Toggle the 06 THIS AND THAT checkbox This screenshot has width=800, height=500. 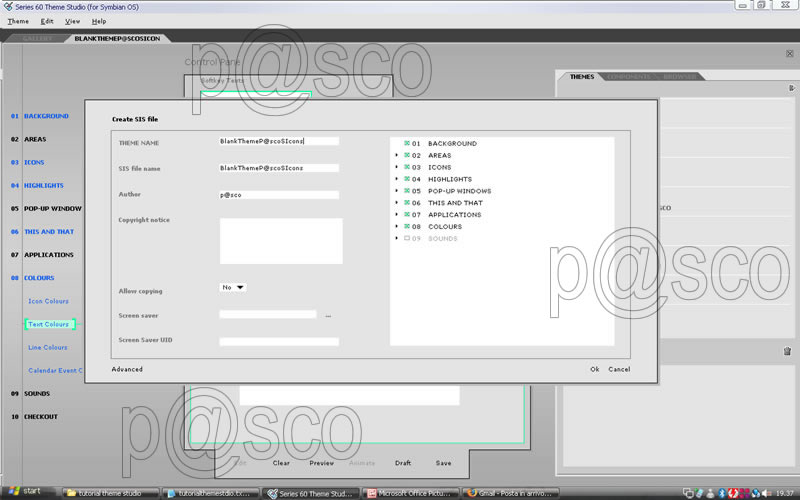click(407, 203)
